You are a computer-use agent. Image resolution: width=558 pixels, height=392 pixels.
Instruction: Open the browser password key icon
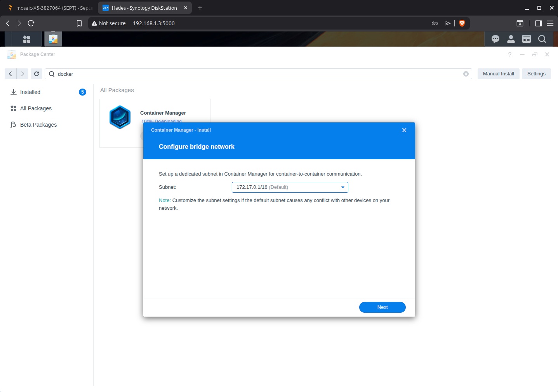(x=435, y=23)
